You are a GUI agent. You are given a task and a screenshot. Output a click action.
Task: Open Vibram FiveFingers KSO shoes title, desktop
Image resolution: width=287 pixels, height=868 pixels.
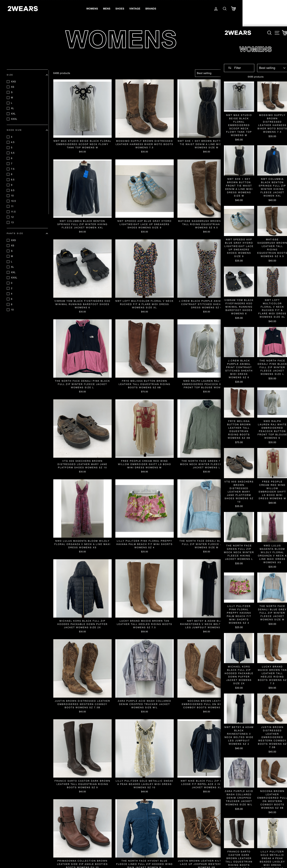coord(82,304)
